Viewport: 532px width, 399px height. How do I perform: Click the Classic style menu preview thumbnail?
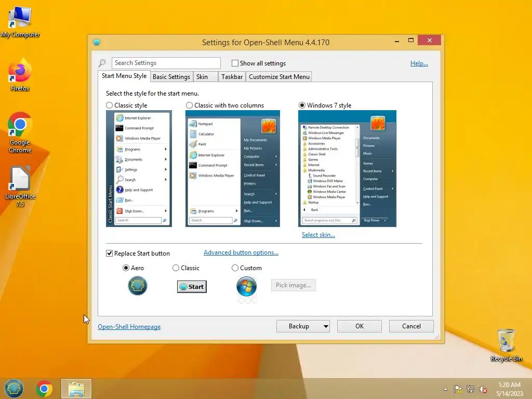[139, 169]
